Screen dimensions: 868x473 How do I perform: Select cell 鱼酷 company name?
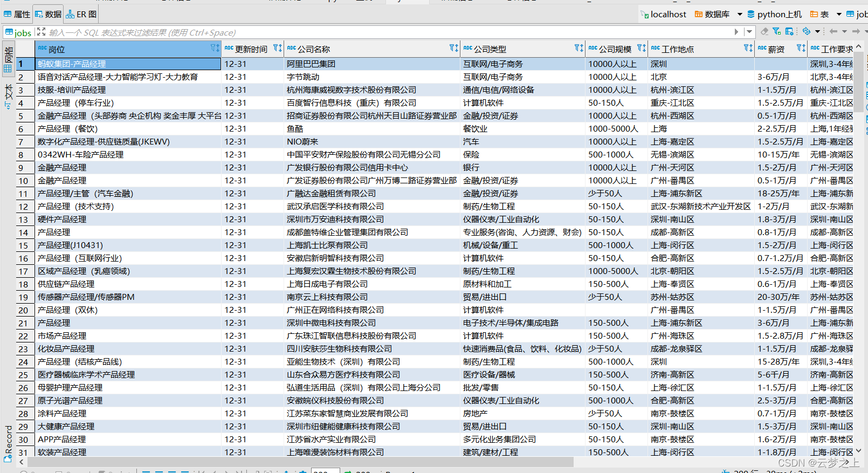pyautogui.click(x=372, y=129)
